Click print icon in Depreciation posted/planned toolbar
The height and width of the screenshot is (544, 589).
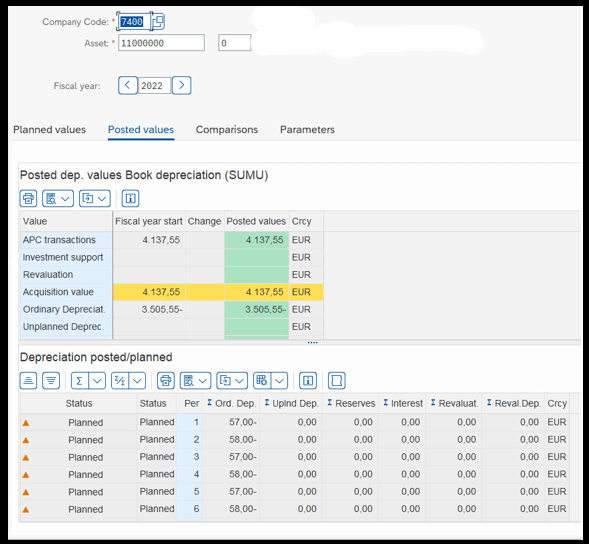coord(166,381)
